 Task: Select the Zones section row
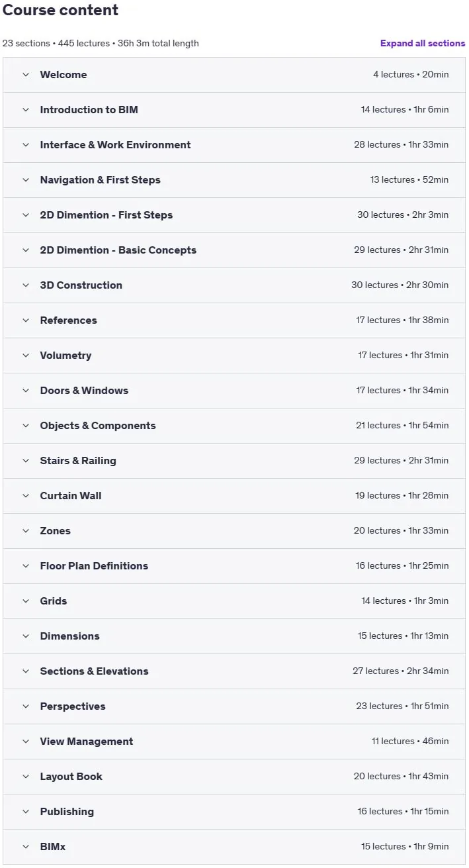[234, 531]
